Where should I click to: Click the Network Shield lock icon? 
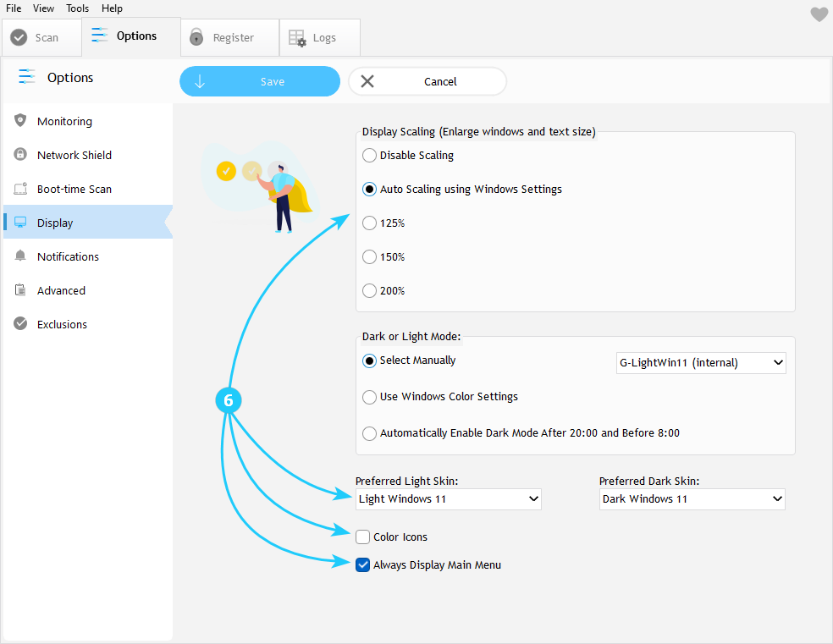click(20, 155)
